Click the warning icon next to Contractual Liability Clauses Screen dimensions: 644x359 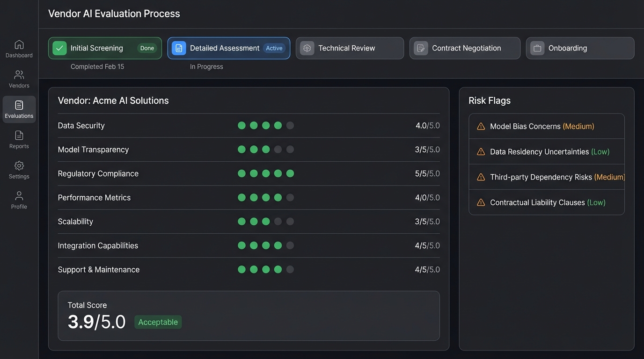[480, 202]
